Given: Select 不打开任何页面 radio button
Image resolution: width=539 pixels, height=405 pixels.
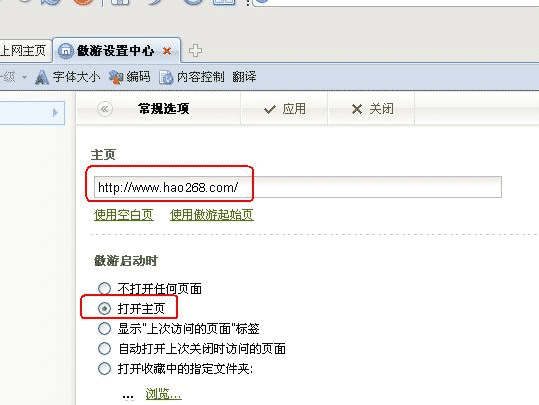Looking at the screenshot, I should pyautogui.click(x=104, y=288).
